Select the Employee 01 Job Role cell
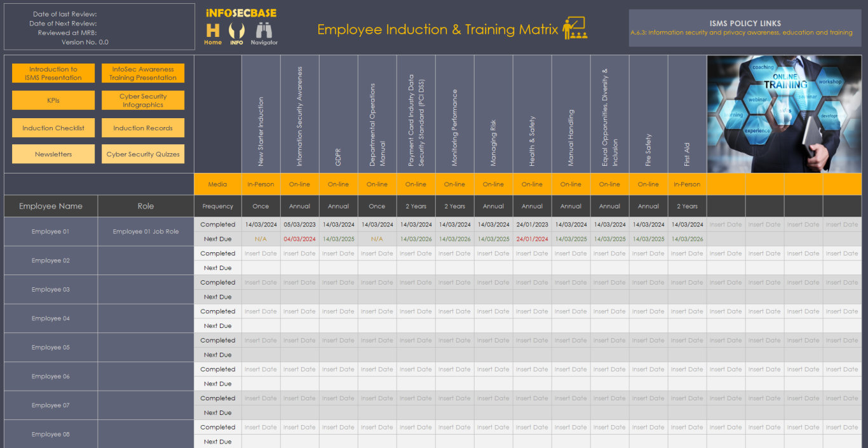Screen dimensions: 868x448 coord(146,231)
